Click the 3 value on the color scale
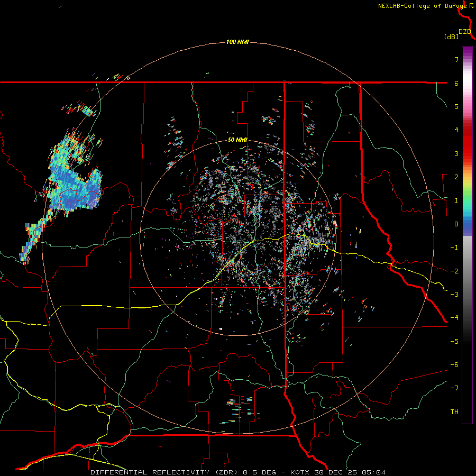 (x=456, y=153)
